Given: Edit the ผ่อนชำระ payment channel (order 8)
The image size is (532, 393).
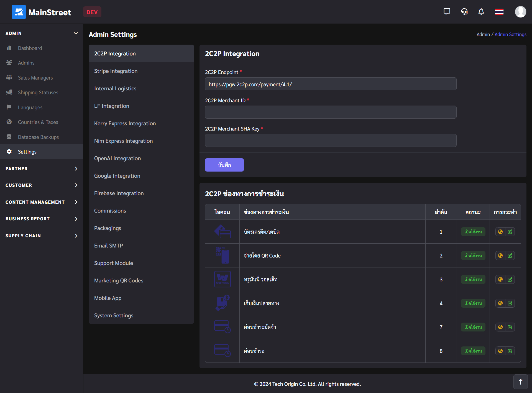Looking at the screenshot, I should pos(510,351).
